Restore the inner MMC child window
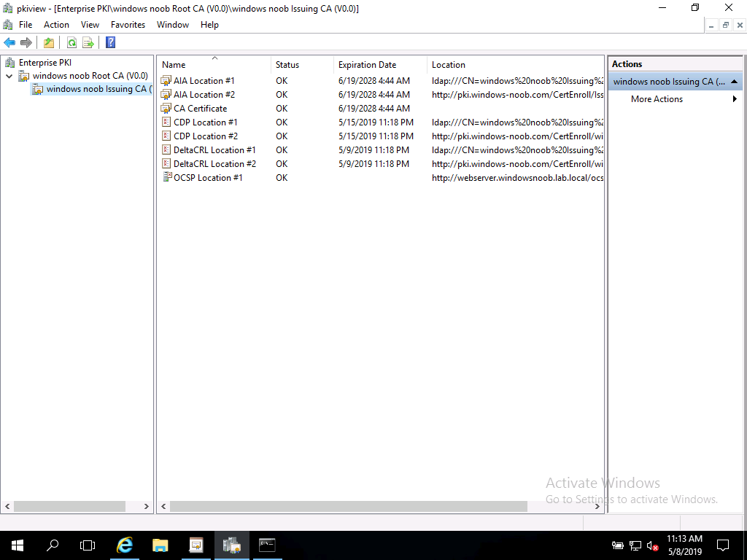The image size is (747, 560). [726, 26]
